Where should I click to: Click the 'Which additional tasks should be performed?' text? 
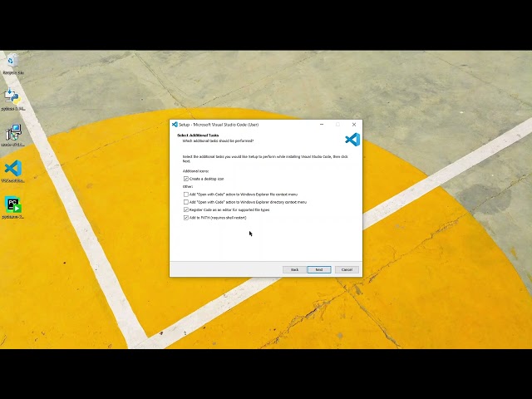(218, 140)
